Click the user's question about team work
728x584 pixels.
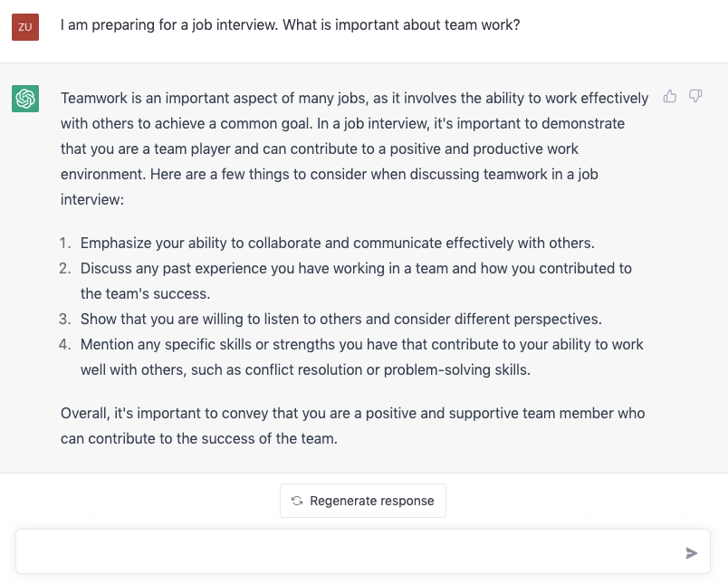[290, 24]
